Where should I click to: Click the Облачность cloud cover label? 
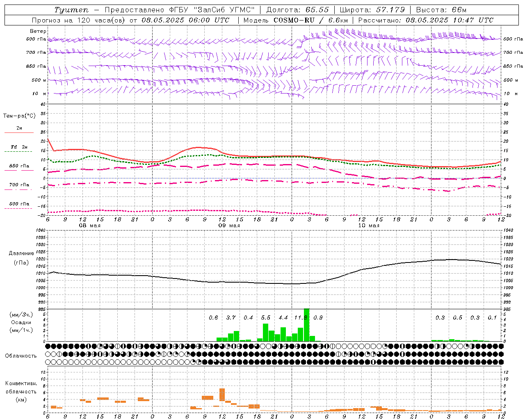coord(21,356)
